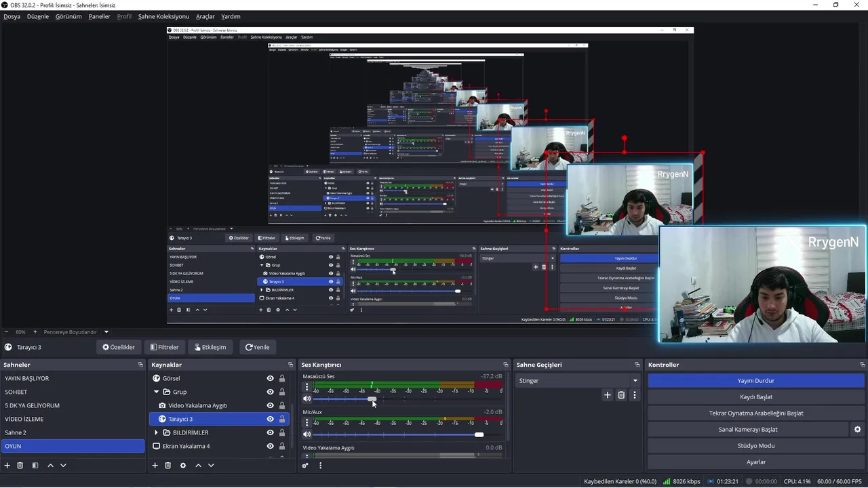Toggle lock on Ekran Yakalama 4 source

coord(282,446)
